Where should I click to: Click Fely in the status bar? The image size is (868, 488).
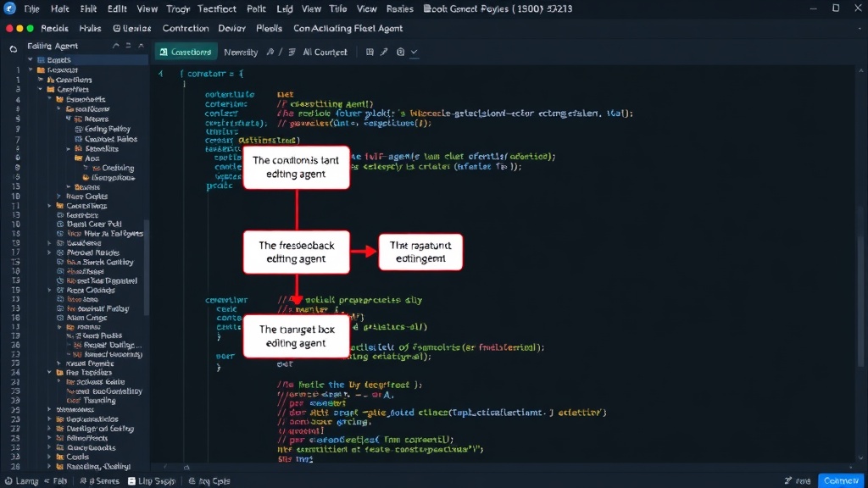pos(60,481)
